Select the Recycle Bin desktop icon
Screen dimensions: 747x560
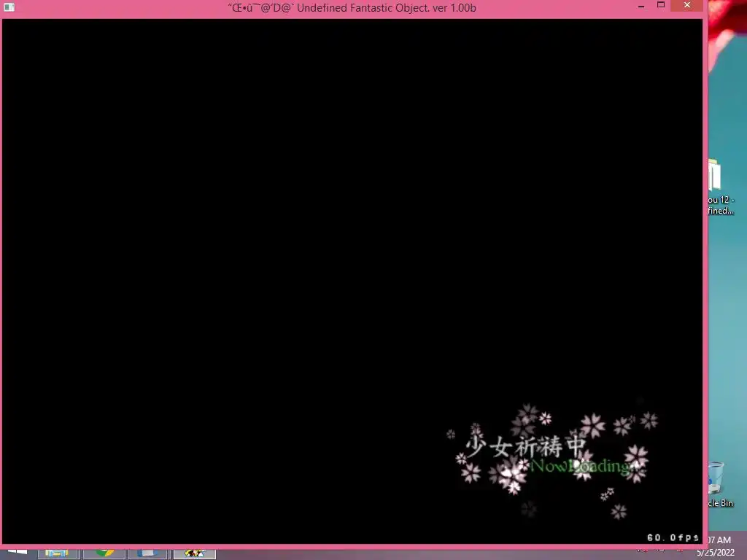click(x=719, y=484)
